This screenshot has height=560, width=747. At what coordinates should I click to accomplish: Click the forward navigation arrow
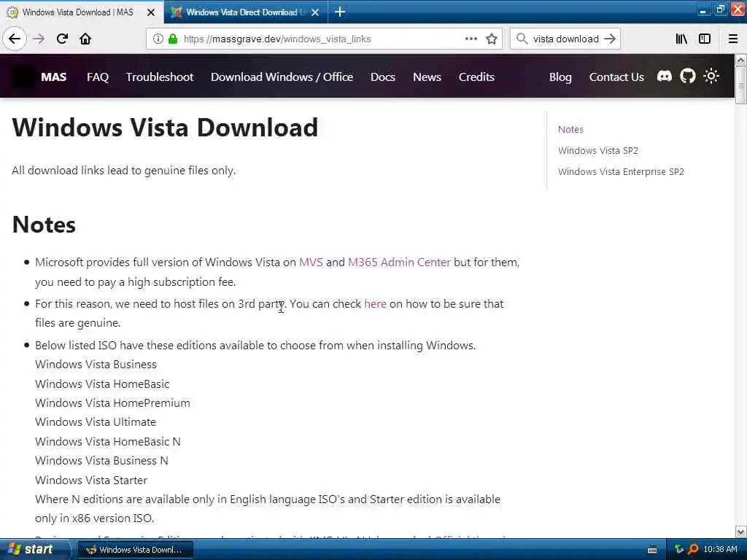tap(39, 39)
